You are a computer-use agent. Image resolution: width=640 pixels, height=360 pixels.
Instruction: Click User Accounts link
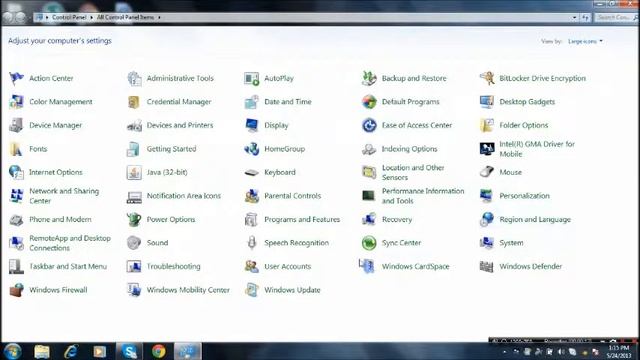pos(287,267)
